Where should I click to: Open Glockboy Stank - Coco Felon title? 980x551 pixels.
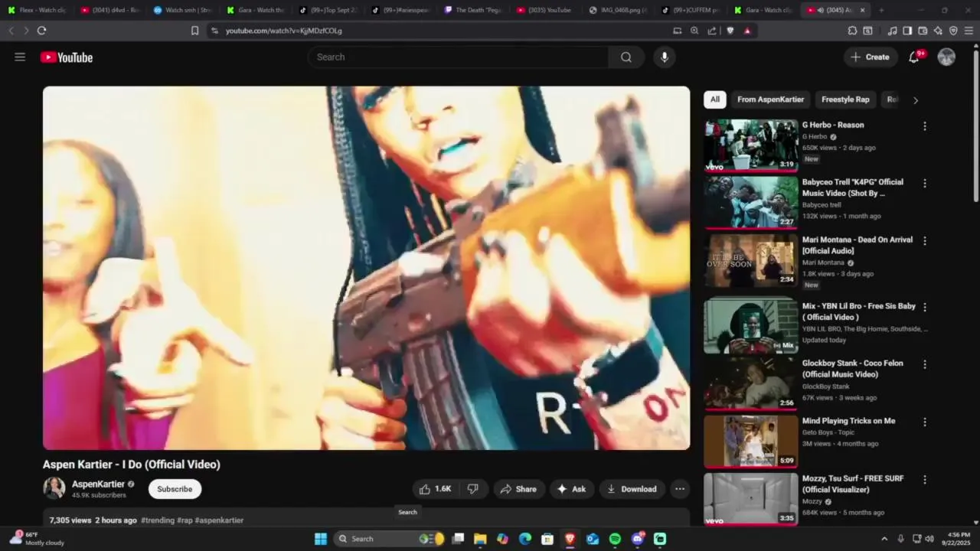tap(852, 369)
